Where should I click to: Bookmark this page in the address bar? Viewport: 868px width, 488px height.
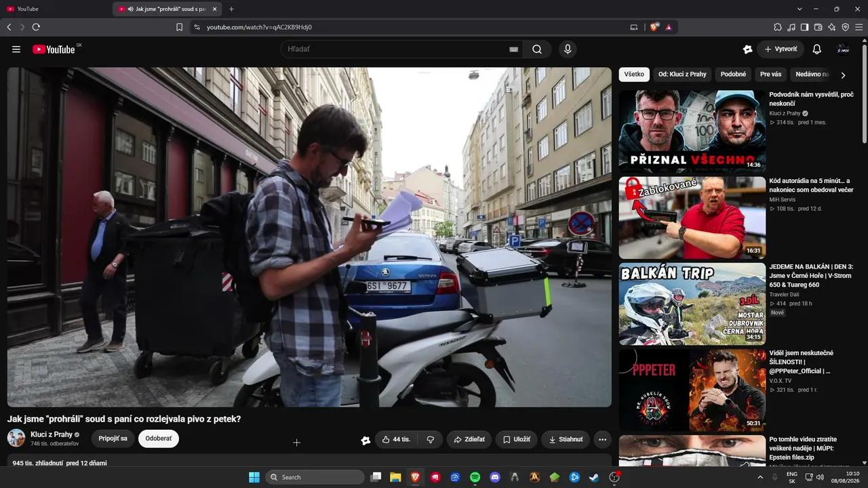pos(179,27)
